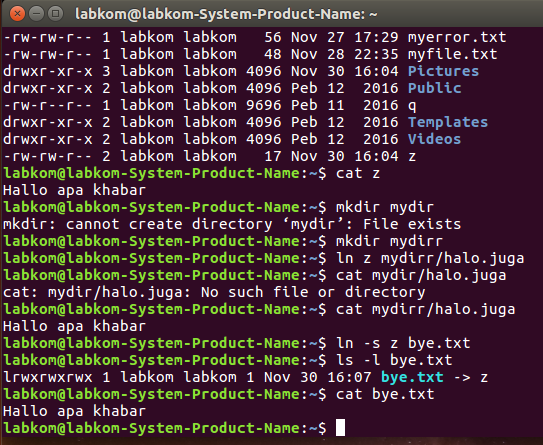Click the 'mkdir mydir' command
This screenshot has height=445, width=543.
(385, 207)
